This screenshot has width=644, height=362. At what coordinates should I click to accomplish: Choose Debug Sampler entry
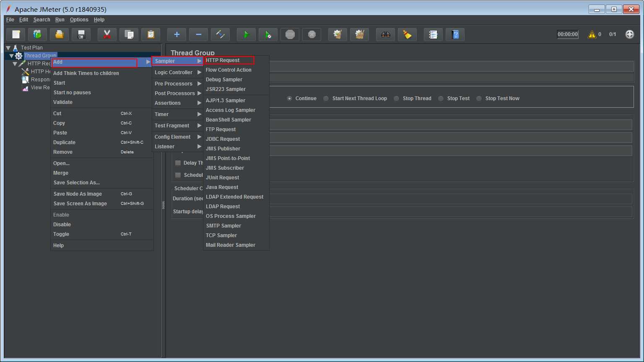click(x=236, y=80)
